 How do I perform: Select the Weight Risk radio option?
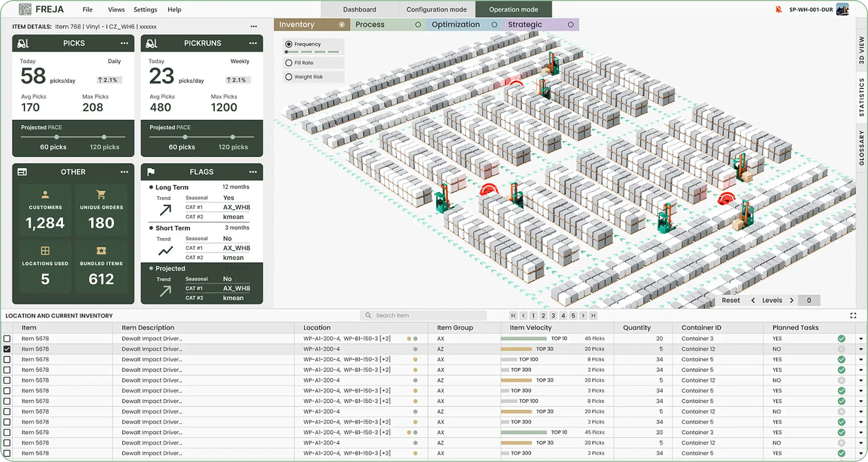coord(289,77)
